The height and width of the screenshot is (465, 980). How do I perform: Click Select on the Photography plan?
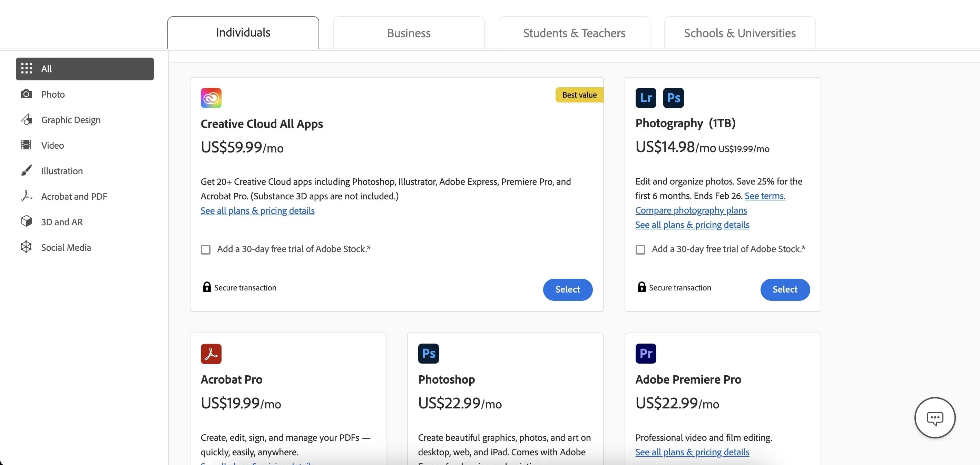coord(785,289)
